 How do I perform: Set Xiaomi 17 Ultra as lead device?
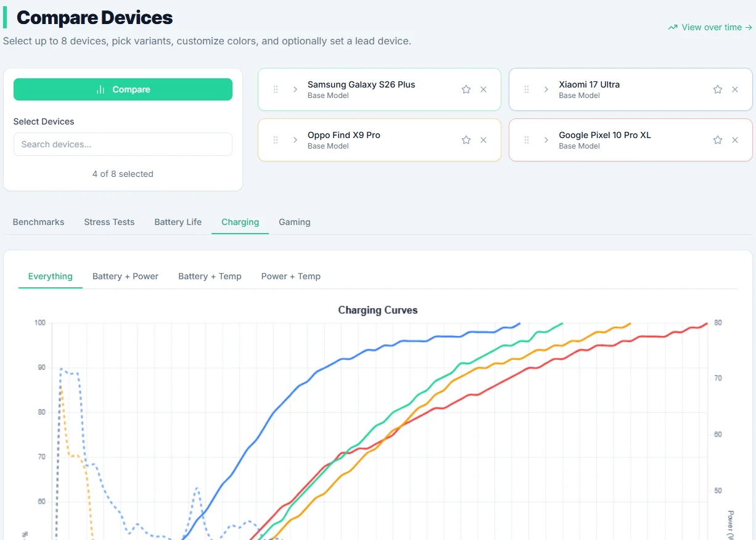[x=718, y=89]
